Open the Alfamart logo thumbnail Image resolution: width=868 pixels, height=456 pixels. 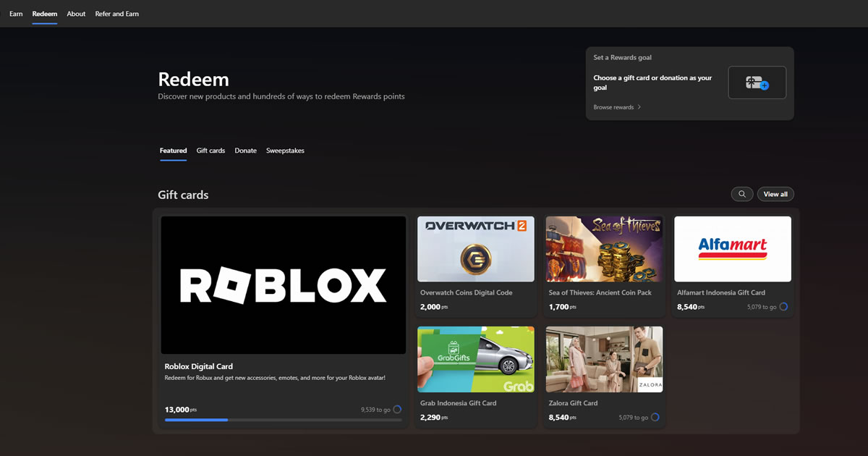pyautogui.click(x=733, y=249)
